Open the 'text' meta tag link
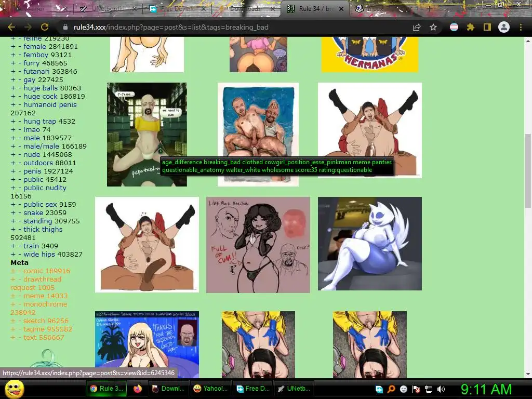This screenshot has width=532, height=399. pyautogui.click(x=31, y=337)
